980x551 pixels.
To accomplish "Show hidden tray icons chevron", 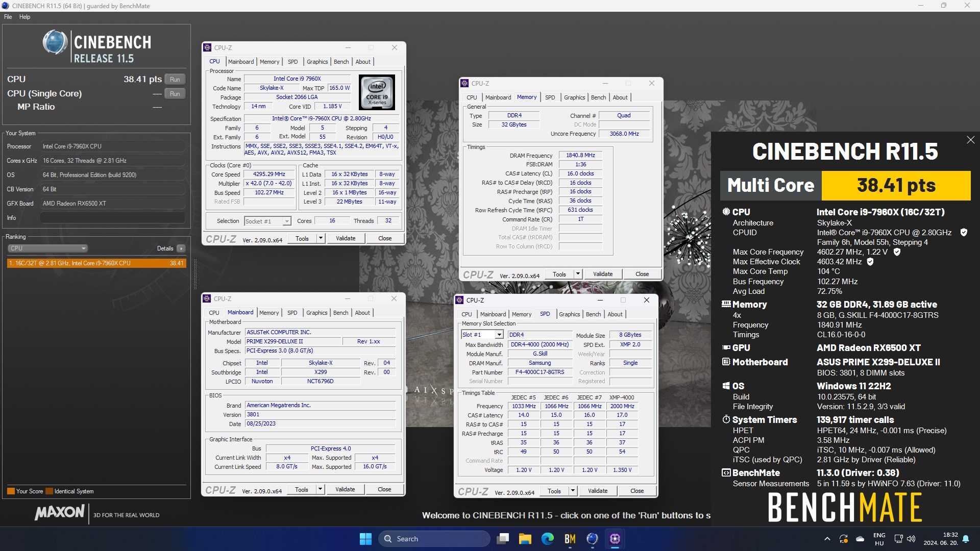I will tap(827, 539).
